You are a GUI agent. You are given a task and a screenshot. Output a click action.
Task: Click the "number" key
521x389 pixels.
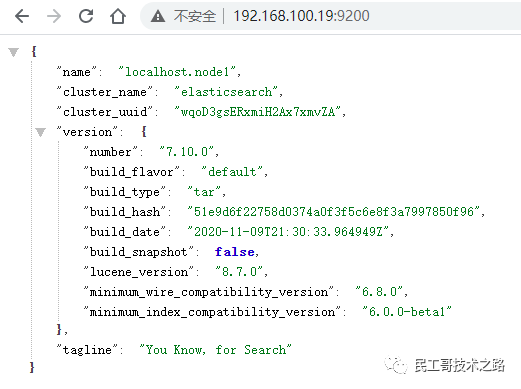pyautogui.click(x=110, y=152)
